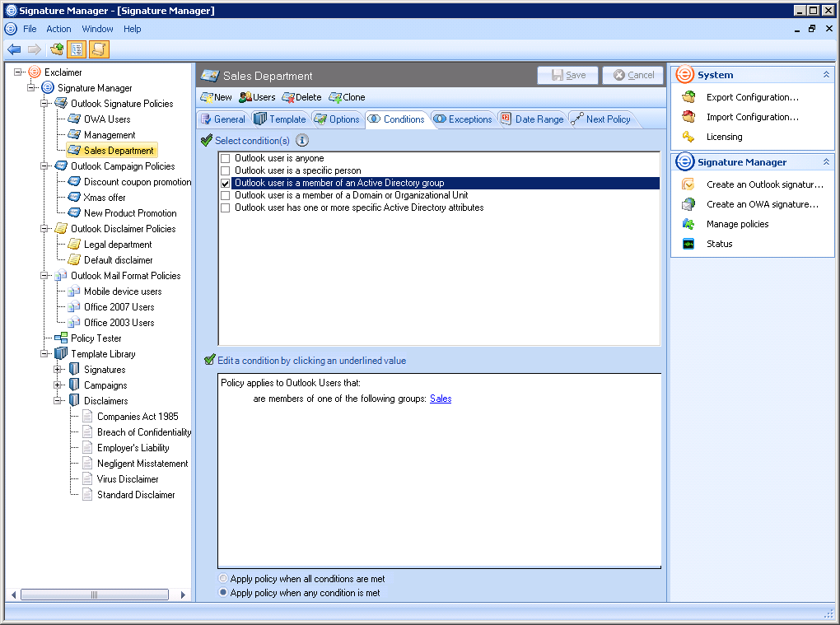Open the Window menu
Image resolution: width=840 pixels, height=625 pixels.
point(97,29)
